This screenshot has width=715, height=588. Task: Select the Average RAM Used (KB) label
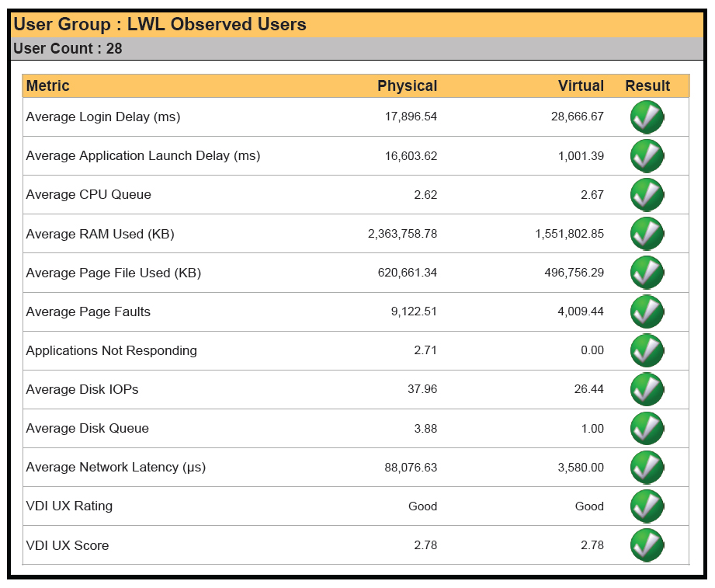click(x=100, y=234)
